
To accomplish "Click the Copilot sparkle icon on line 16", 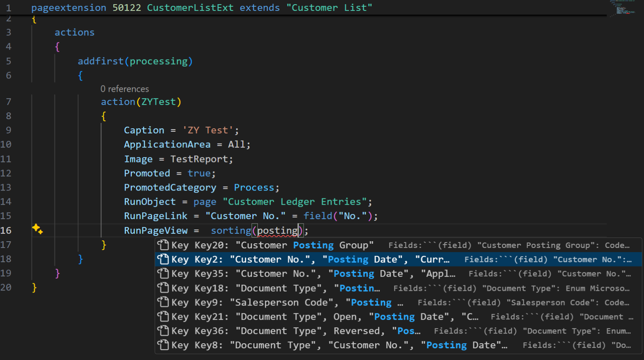I will pyautogui.click(x=37, y=230).
